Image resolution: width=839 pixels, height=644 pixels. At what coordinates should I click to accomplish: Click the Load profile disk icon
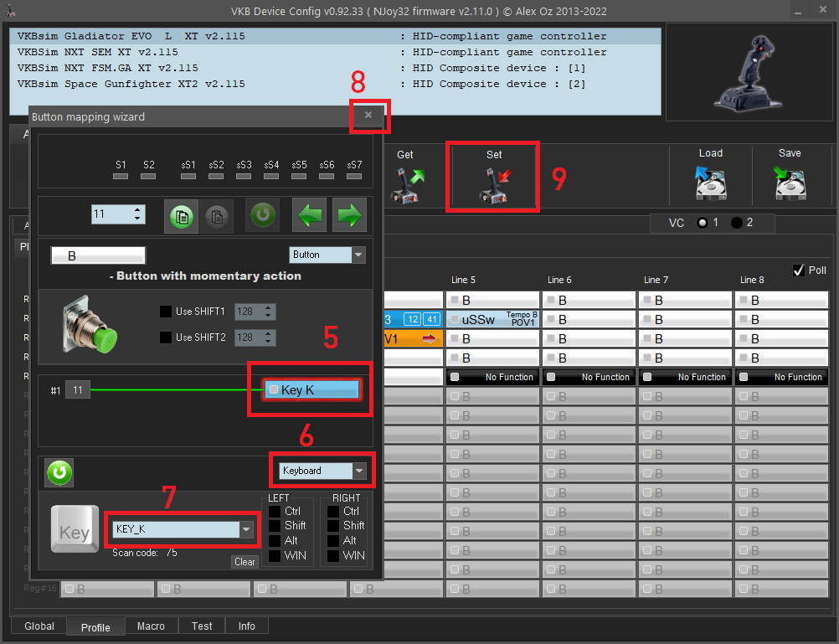pos(711,183)
